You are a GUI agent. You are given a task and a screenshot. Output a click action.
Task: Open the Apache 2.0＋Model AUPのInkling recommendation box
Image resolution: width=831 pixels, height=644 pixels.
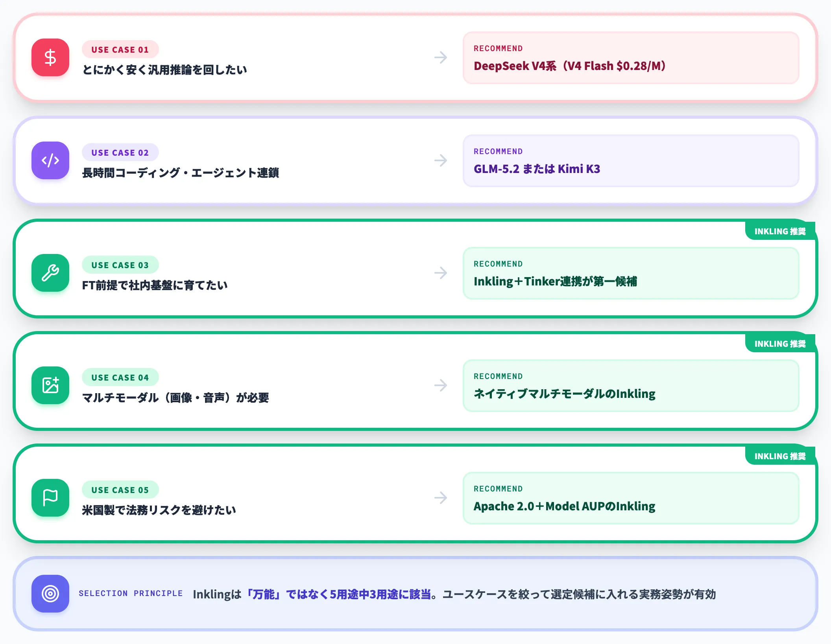pyautogui.click(x=631, y=498)
